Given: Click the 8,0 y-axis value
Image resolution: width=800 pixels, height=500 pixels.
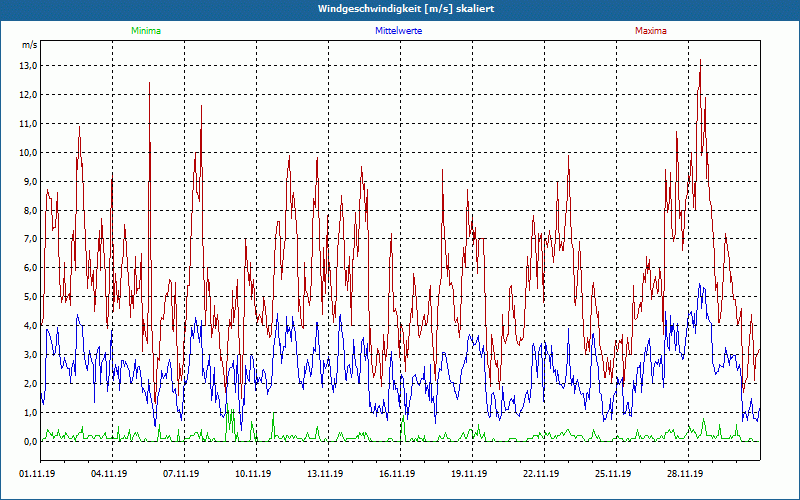Looking at the screenshot, I should [30, 210].
